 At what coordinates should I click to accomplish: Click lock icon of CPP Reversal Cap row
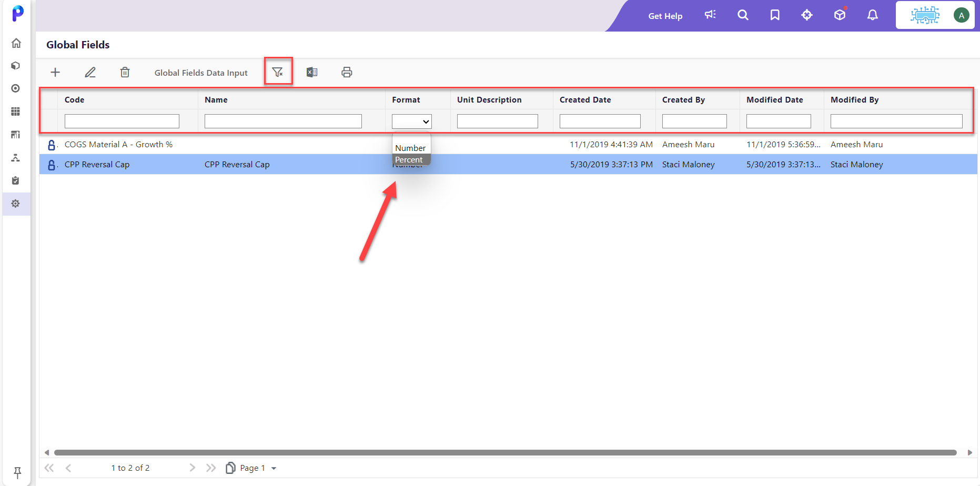(x=52, y=165)
